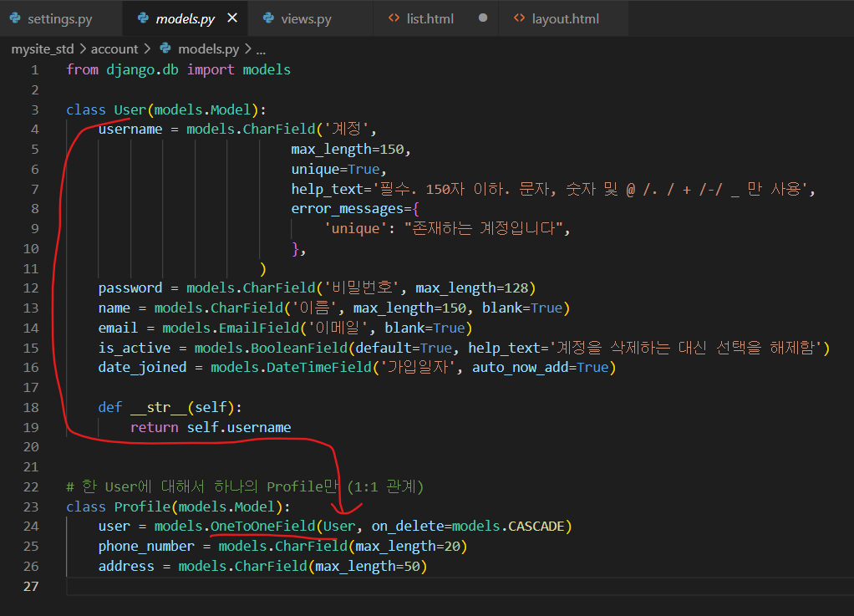Viewport: 854px width, 616px height.
Task: Click the unsaved dot on list.html tab
Action: (x=482, y=18)
